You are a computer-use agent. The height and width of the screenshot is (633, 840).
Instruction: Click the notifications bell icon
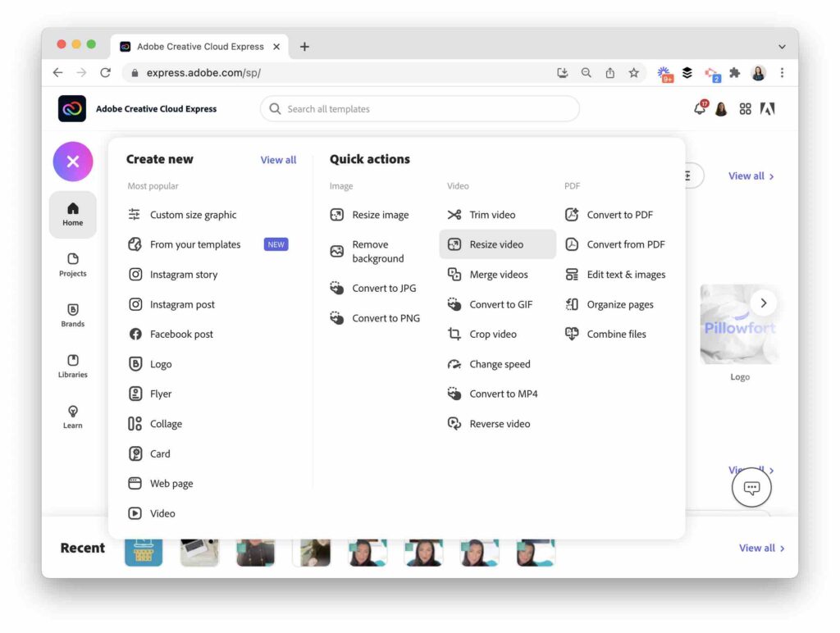pyautogui.click(x=700, y=109)
